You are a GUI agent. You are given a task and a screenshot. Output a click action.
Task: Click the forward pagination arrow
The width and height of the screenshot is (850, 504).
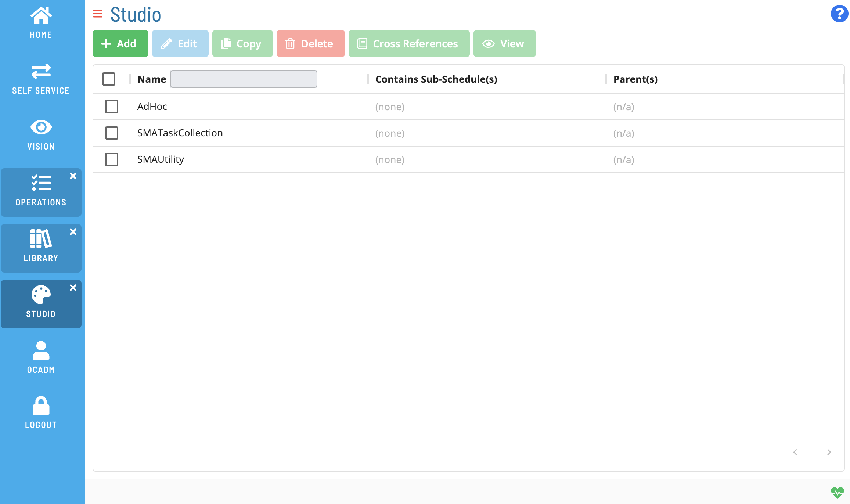click(829, 452)
